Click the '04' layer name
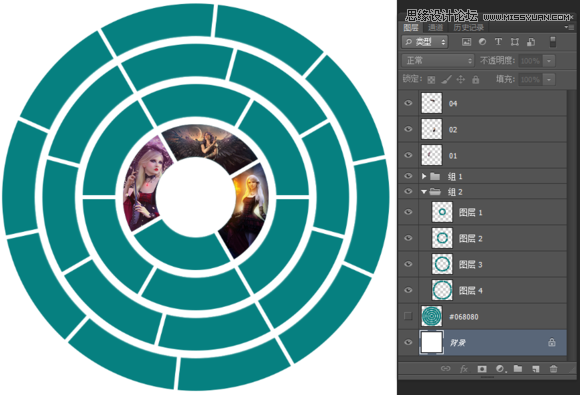580x395 pixels. tap(453, 104)
